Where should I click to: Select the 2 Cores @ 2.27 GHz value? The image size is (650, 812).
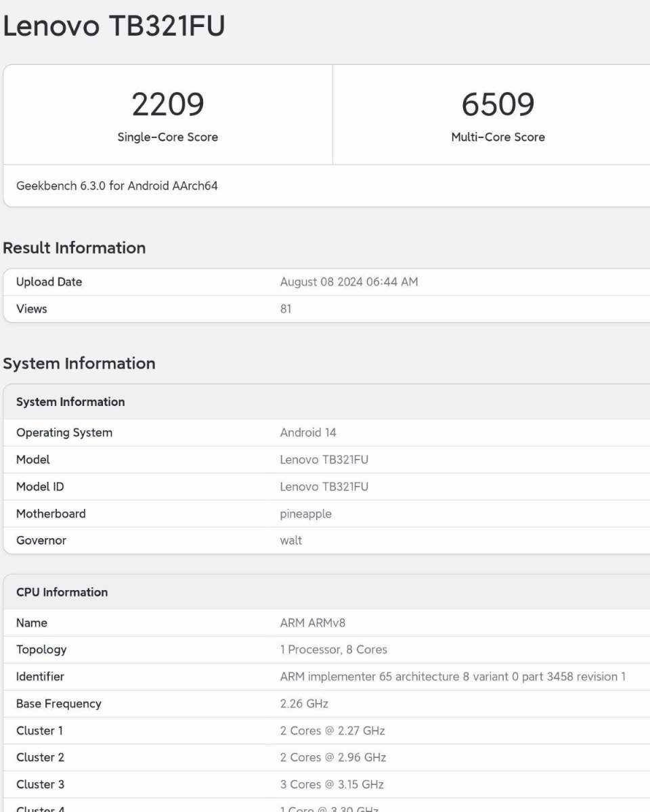pyautogui.click(x=332, y=731)
